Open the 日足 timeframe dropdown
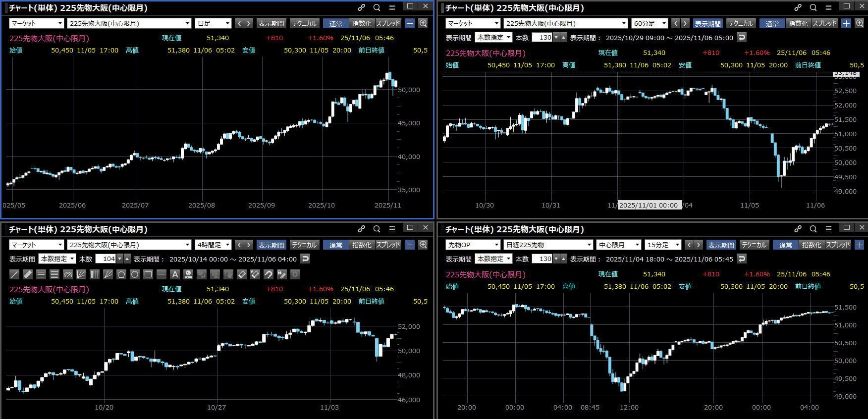 point(214,23)
